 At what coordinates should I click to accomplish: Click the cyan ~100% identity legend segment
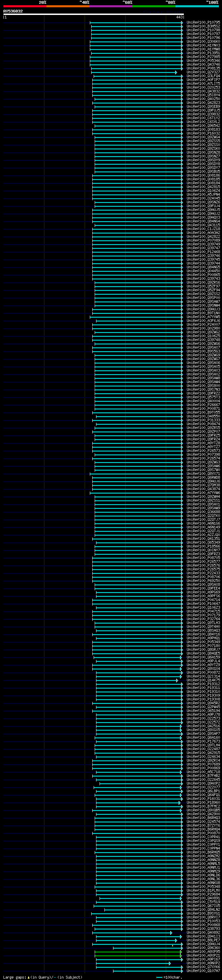coord(197,6)
